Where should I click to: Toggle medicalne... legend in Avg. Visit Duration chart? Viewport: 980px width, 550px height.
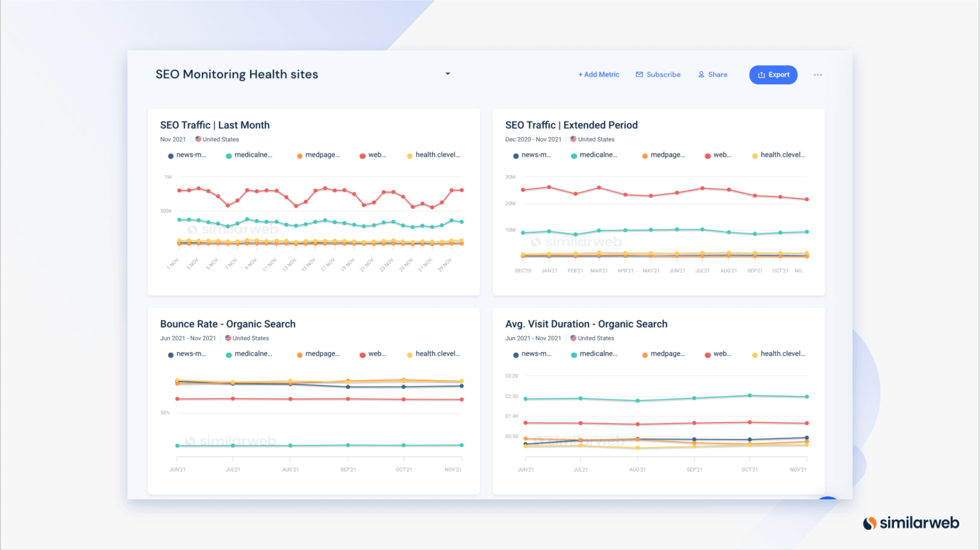tap(594, 354)
